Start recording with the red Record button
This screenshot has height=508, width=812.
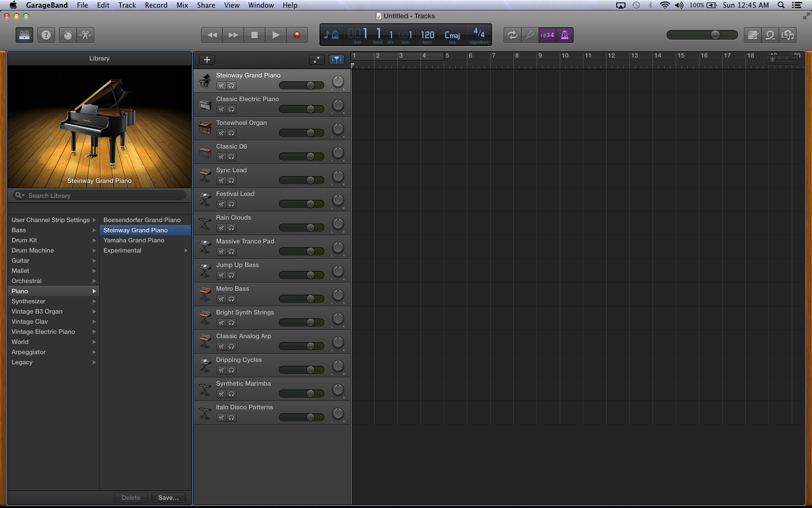[297, 35]
